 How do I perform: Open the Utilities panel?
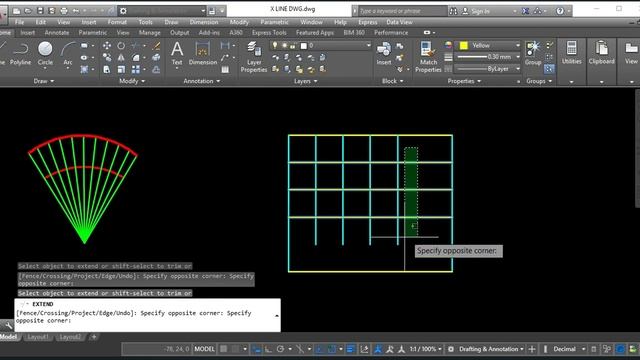pyautogui.click(x=571, y=53)
